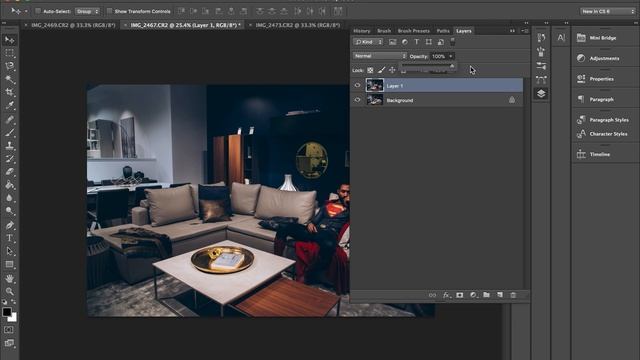Image resolution: width=640 pixels, height=360 pixels.
Task: Filter layers by type layers
Action: click(416, 42)
